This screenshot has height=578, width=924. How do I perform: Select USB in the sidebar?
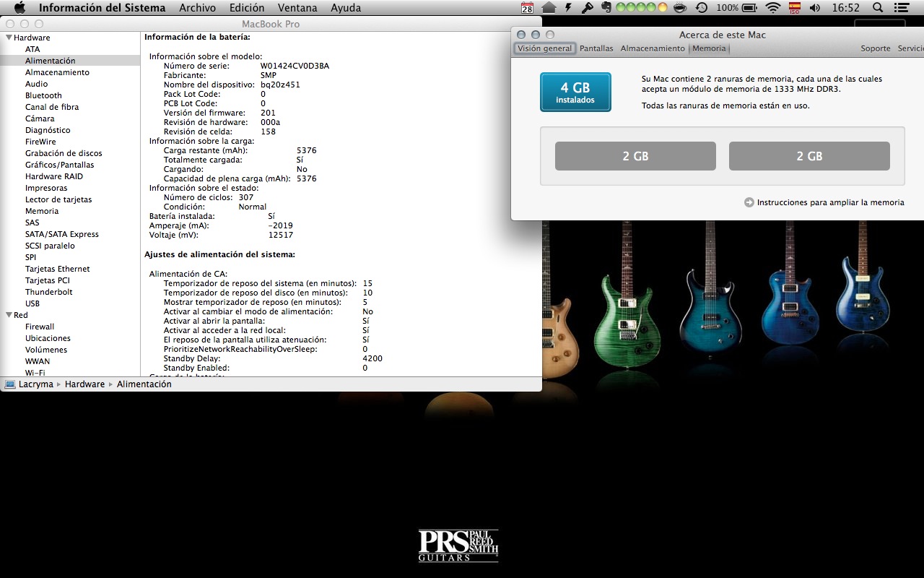coord(32,303)
